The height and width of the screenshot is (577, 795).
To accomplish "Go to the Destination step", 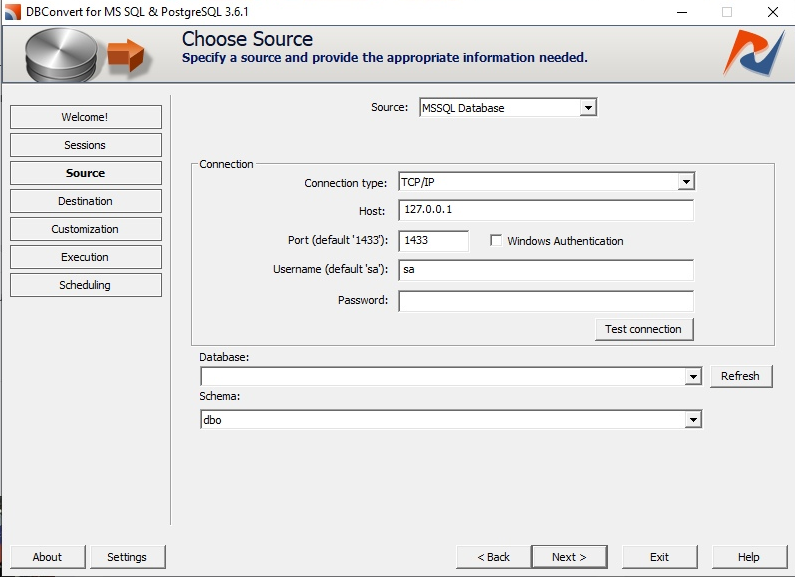I will click(x=86, y=201).
